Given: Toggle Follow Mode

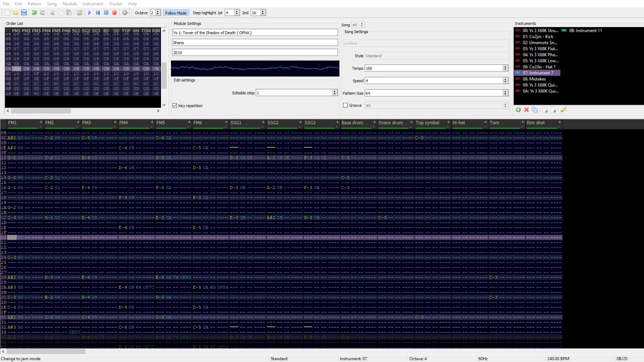Looking at the screenshot, I should click(176, 13).
